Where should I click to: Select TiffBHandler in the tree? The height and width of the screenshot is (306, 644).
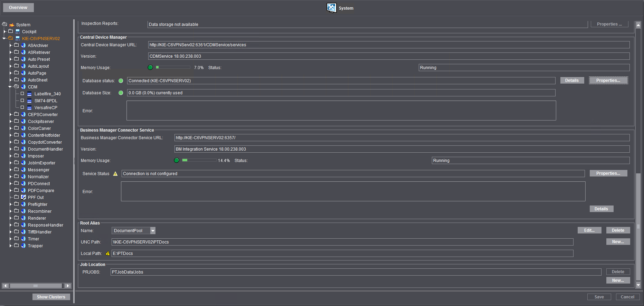click(40, 232)
